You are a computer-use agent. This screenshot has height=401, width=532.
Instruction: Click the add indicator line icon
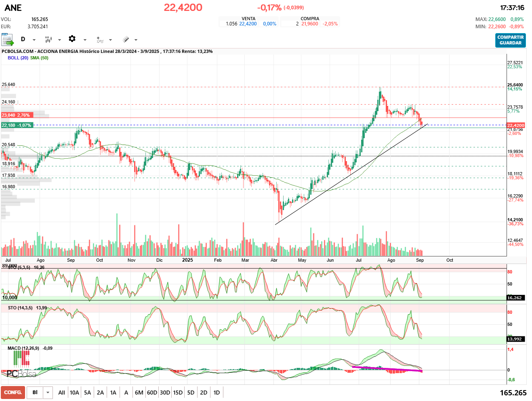click(100, 40)
